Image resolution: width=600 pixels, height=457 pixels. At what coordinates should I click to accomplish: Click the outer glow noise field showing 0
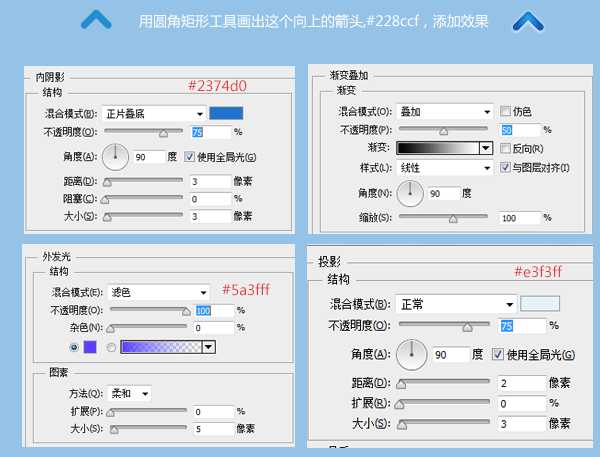pos(213,328)
